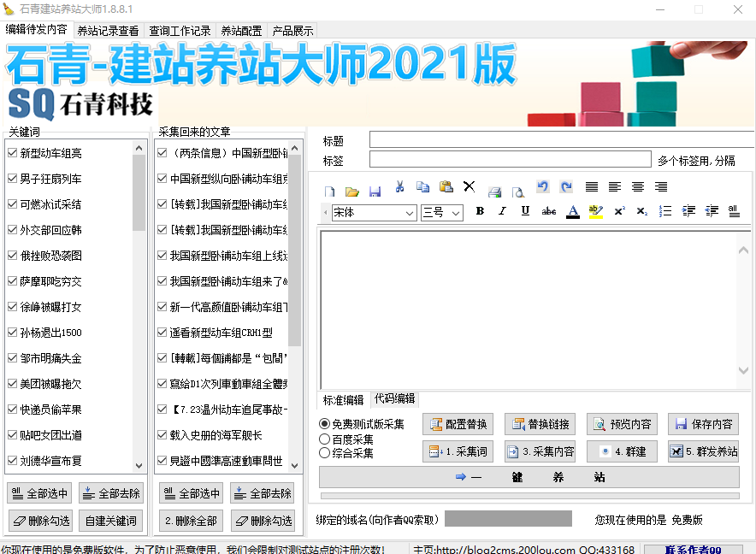This screenshot has width=756, height=554.
Task: Click the article list scroll-down arrow
Action: coord(295,466)
